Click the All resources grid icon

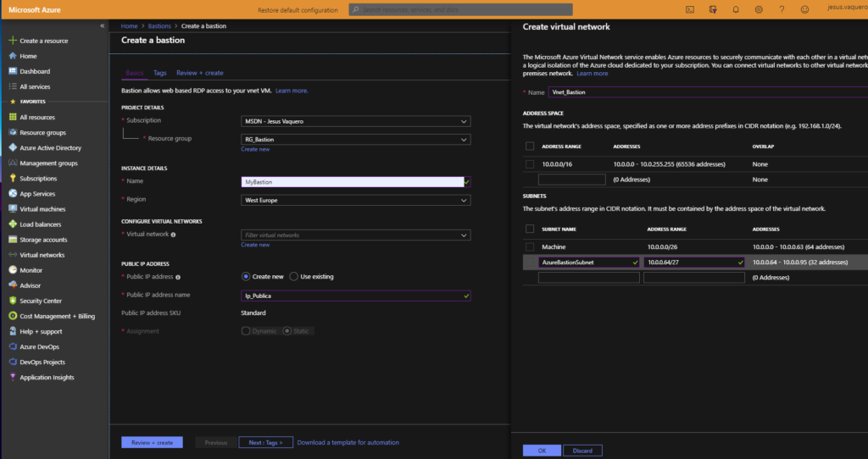[13, 117]
